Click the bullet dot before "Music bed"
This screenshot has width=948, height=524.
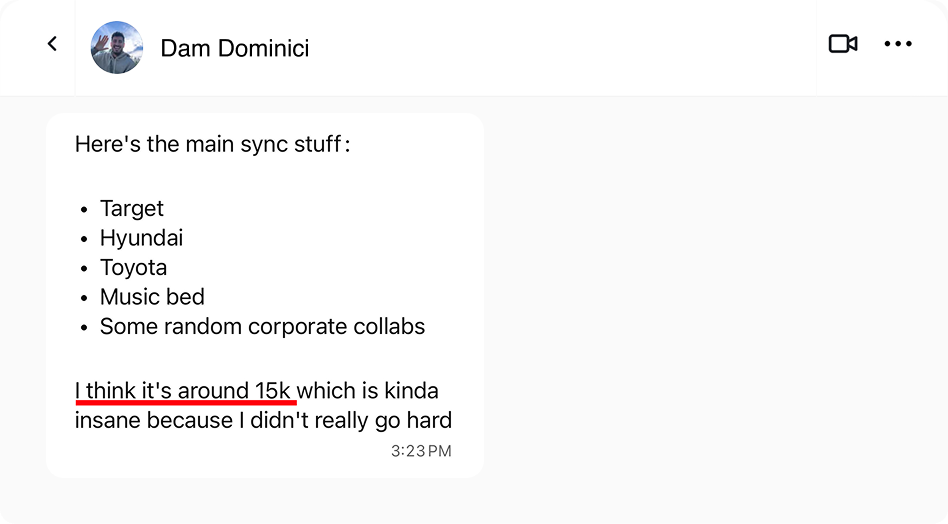point(85,298)
